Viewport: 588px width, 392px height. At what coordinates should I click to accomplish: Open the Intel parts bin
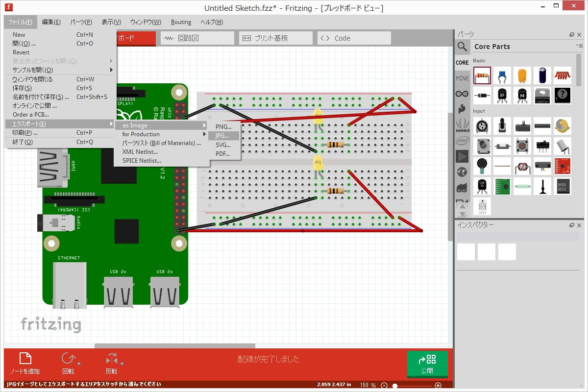click(x=462, y=141)
